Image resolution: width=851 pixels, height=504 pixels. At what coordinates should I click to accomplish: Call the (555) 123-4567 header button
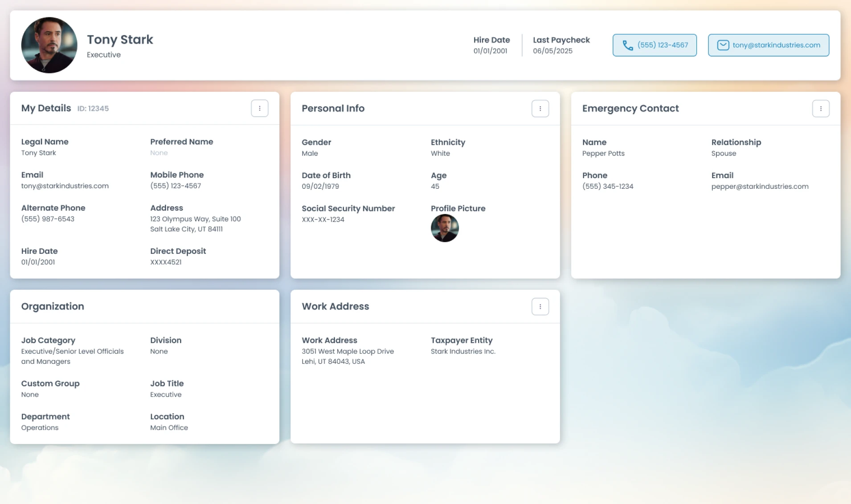(655, 45)
